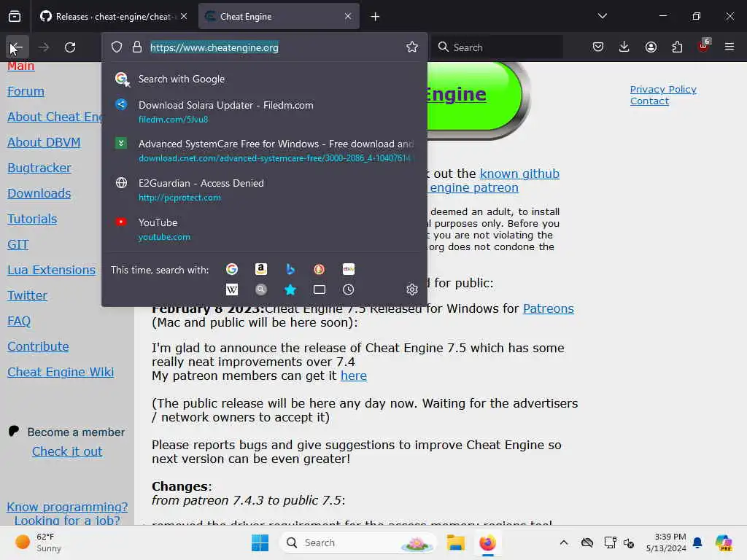747x560 pixels.
Task: Open the About DBVM link
Action: (x=44, y=142)
